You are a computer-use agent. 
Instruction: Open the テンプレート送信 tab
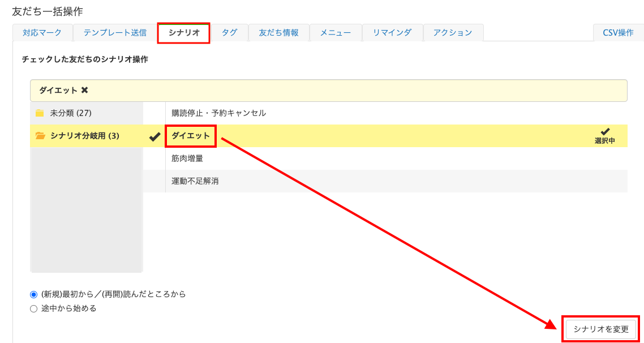click(x=115, y=33)
